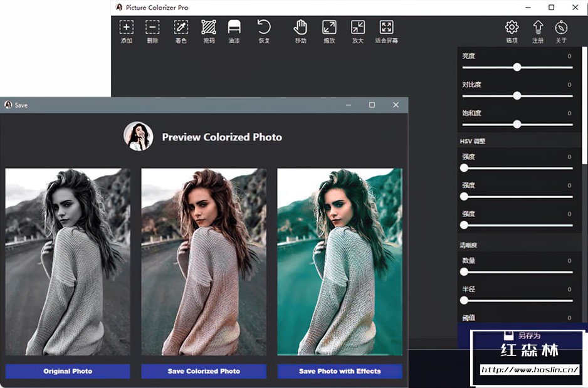The height and width of the screenshot is (388, 588).
Task: Click the 半径 radius slider handle
Action: coord(465,300)
